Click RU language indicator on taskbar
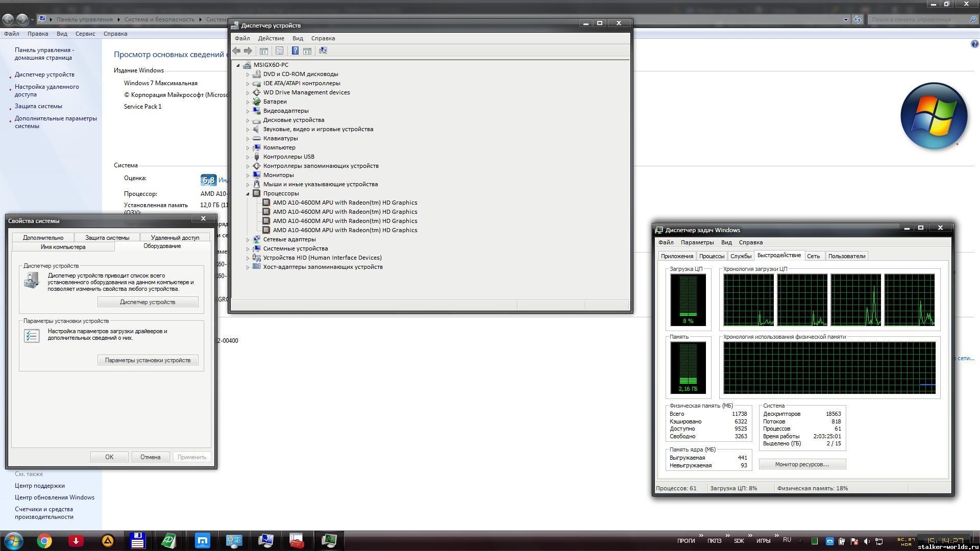The height and width of the screenshot is (551, 980). click(787, 540)
